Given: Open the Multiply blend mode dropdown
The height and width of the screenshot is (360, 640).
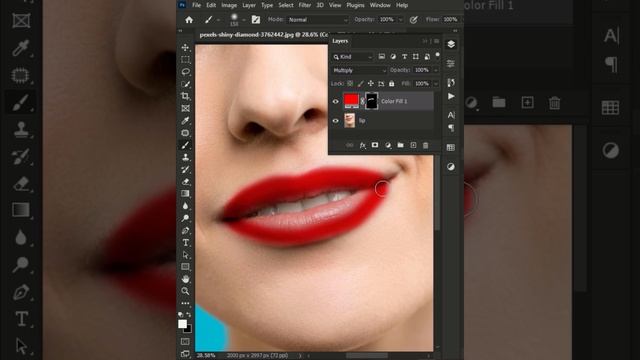Looking at the screenshot, I should click(359, 70).
